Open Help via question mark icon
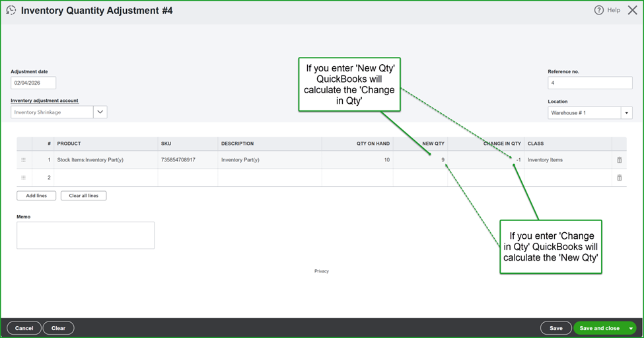 tap(599, 11)
